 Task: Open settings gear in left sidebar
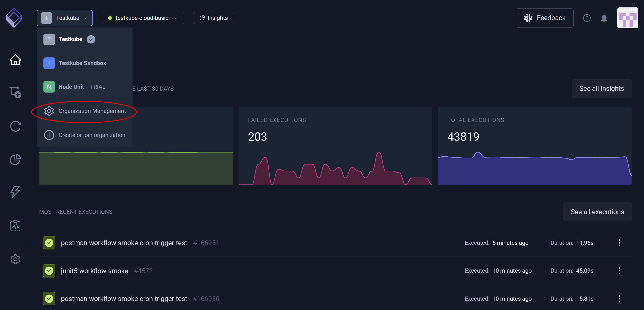[15, 259]
